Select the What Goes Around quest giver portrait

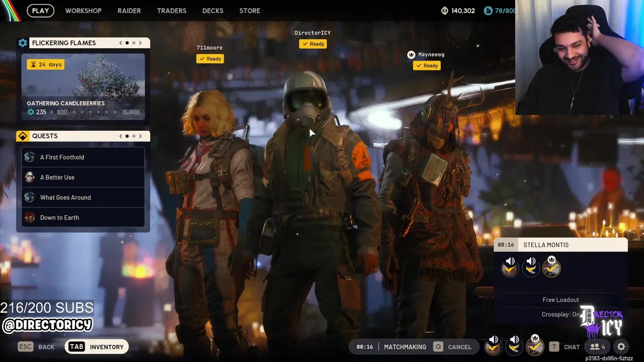[x=30, y=198]
